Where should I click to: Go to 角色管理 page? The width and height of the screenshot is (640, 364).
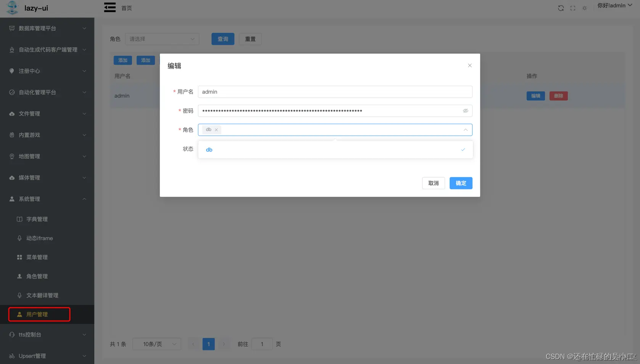47,276
